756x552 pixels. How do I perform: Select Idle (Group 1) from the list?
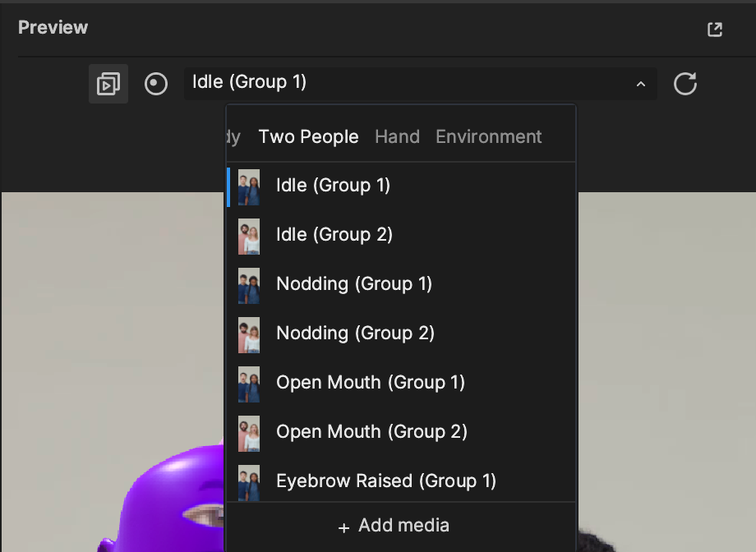click(x=401, y=187)
